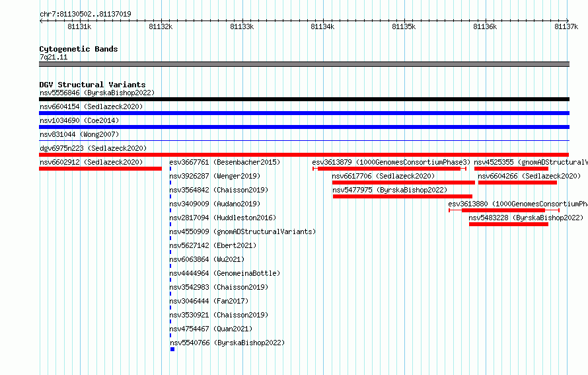
Task: Open nsv3542983 (Chaisson2019) variant
Action: point(219,287)
